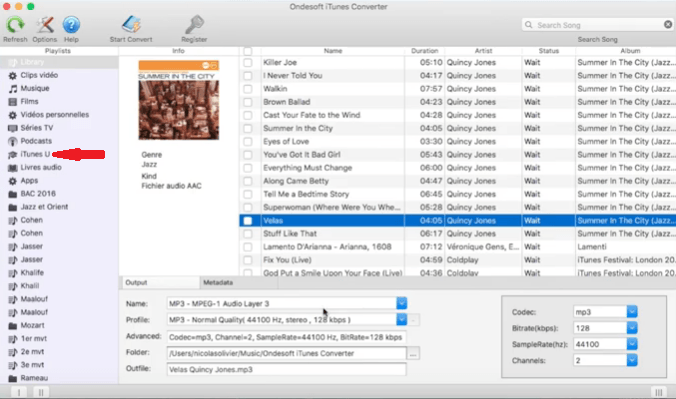Click inside the Search Song field

point(597,25)
